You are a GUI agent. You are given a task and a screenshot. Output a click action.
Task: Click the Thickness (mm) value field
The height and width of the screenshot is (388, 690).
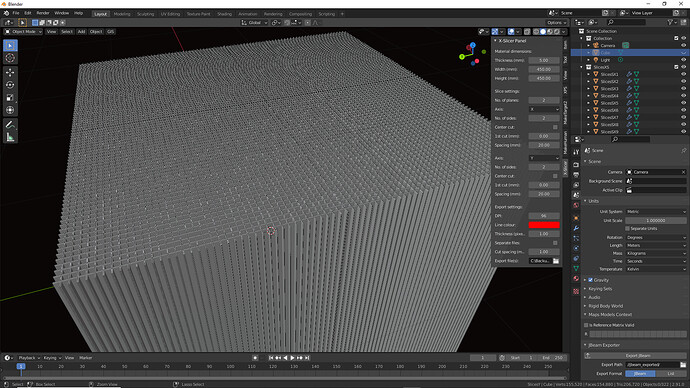pyautogui.click(x=544, y=60)
